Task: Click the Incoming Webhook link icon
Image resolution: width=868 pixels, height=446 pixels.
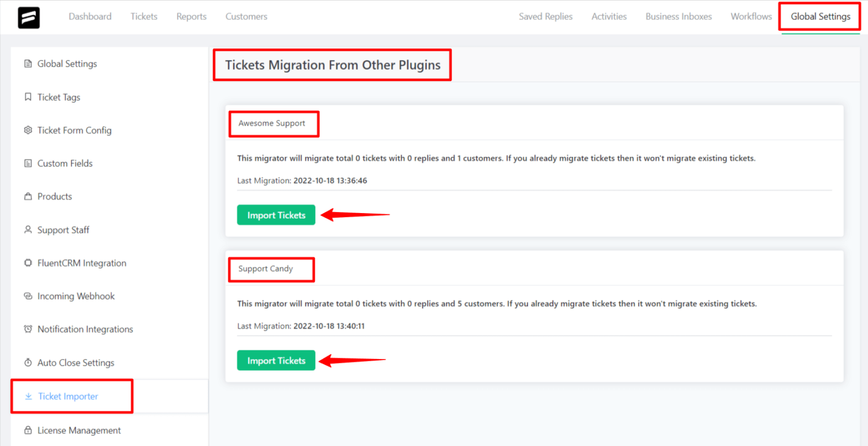Action: [x=27, y=296]
